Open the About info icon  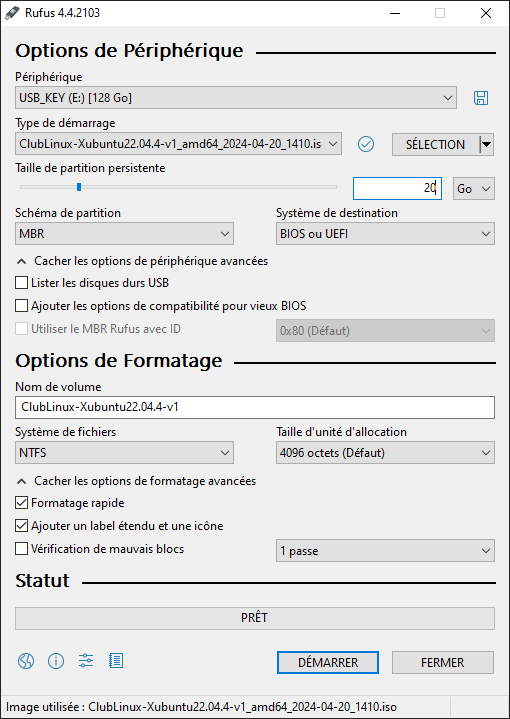tap(56, 661)
